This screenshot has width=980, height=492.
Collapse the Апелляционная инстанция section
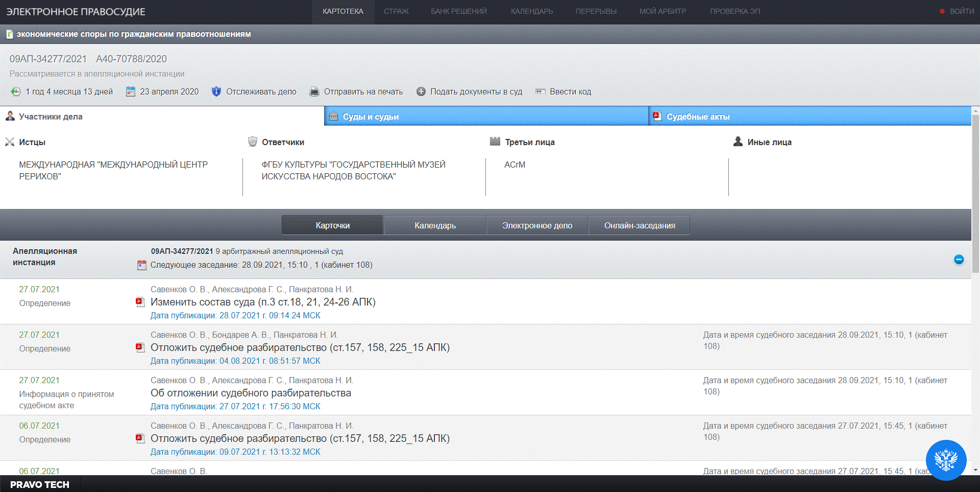959,260
